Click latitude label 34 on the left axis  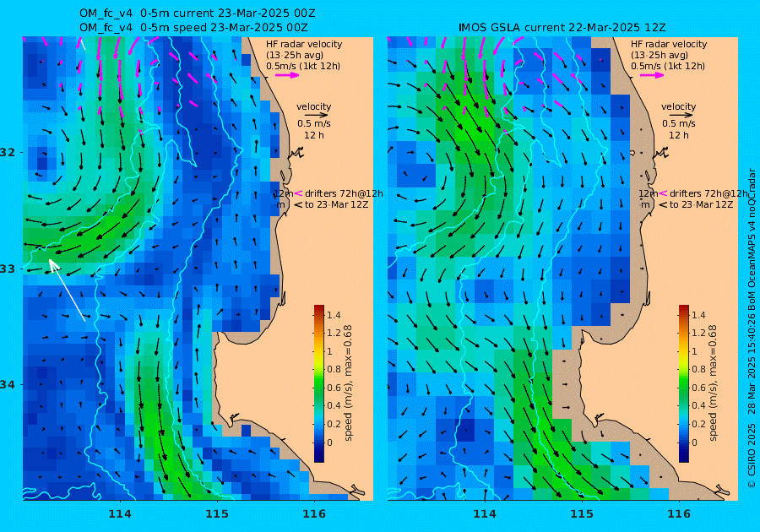pyautogui.click(x=8, y=385)
